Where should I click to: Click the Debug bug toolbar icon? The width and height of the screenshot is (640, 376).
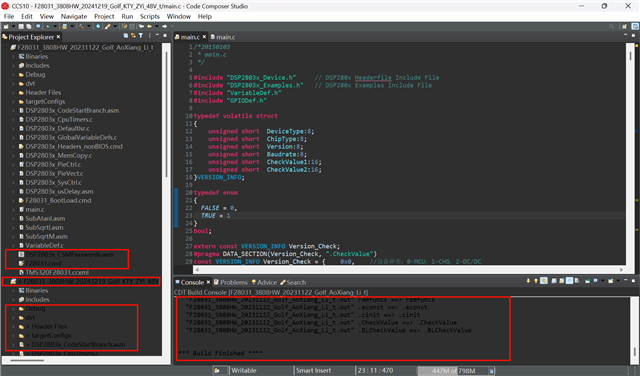(x=48, y=26)
